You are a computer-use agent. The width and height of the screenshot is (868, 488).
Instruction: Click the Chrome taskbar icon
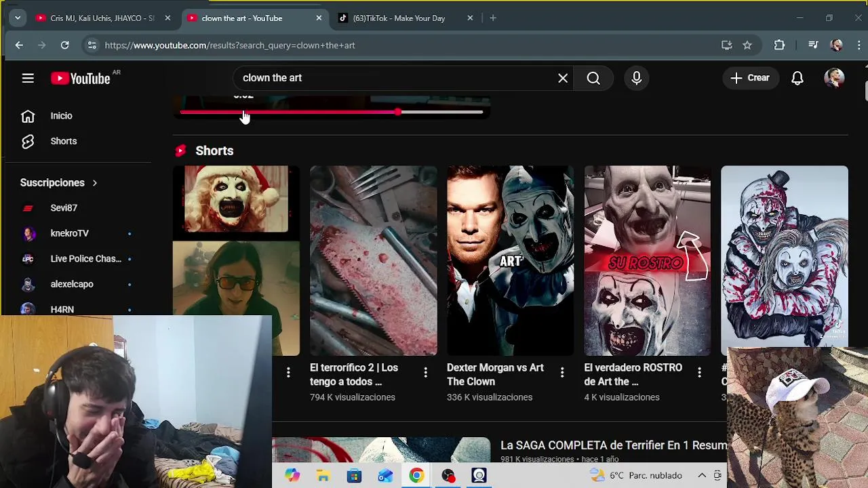(x=416, y=476)
